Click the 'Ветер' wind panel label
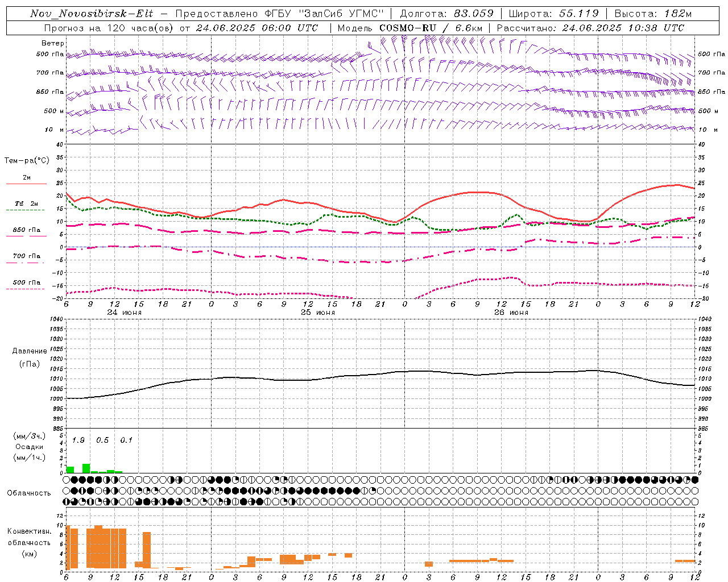 [53, 43]
